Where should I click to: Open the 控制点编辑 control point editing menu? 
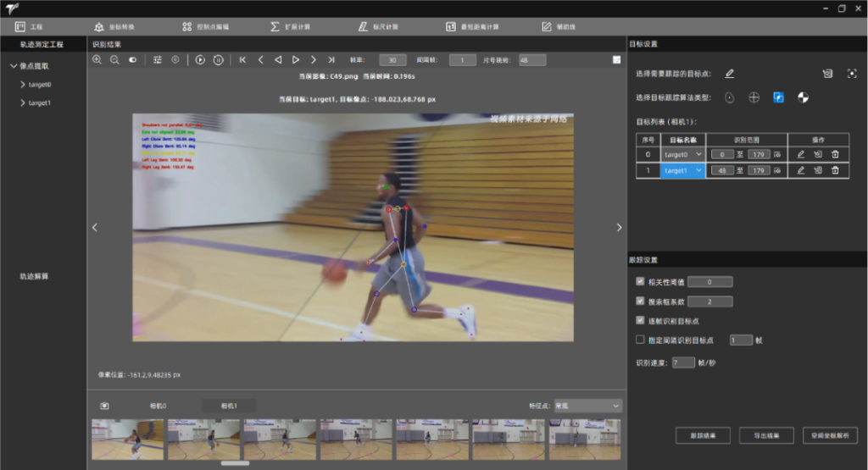205,26
